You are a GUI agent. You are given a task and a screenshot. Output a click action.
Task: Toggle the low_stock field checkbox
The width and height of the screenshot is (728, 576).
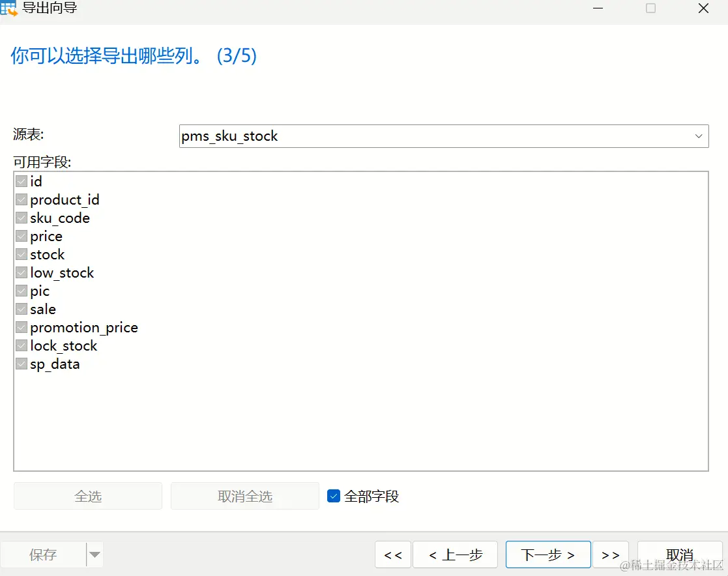(x=22, y=272)
